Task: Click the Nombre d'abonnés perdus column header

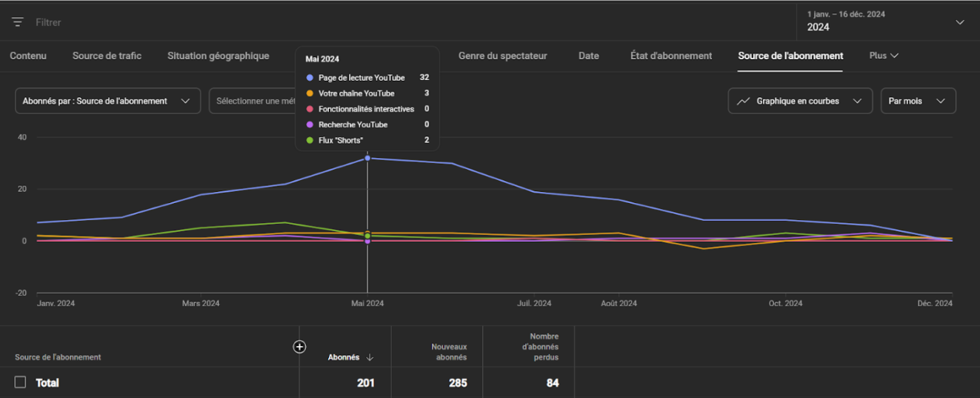Action: pyautogui.click(x=539, y=347)
